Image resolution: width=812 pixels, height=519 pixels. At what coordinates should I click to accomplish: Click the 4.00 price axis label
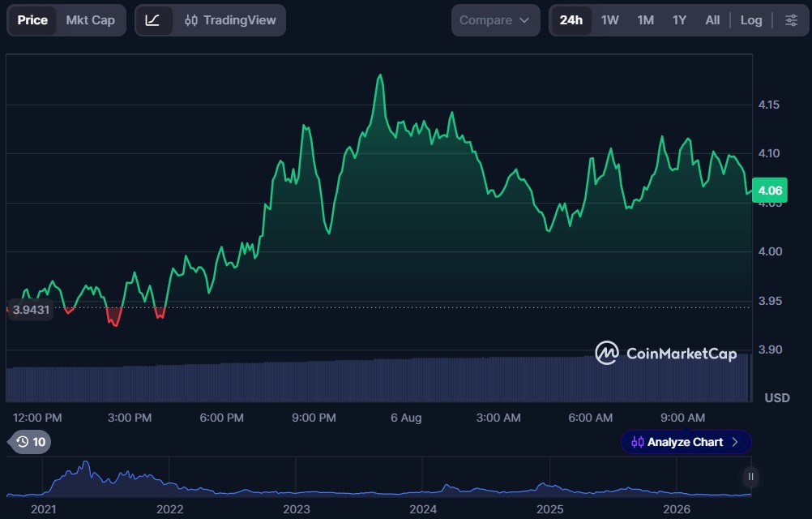point(770,251)
